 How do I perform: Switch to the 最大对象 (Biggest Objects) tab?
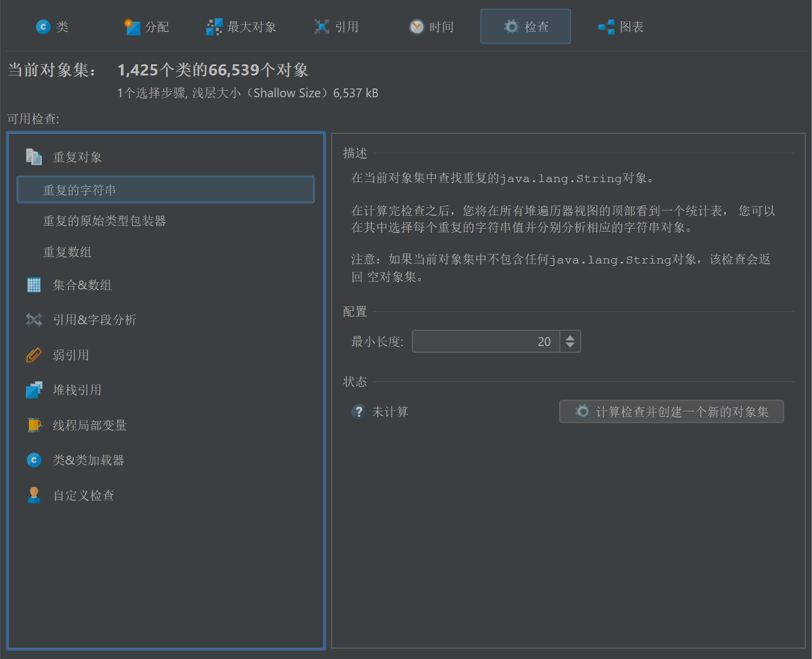pos(241,27)
